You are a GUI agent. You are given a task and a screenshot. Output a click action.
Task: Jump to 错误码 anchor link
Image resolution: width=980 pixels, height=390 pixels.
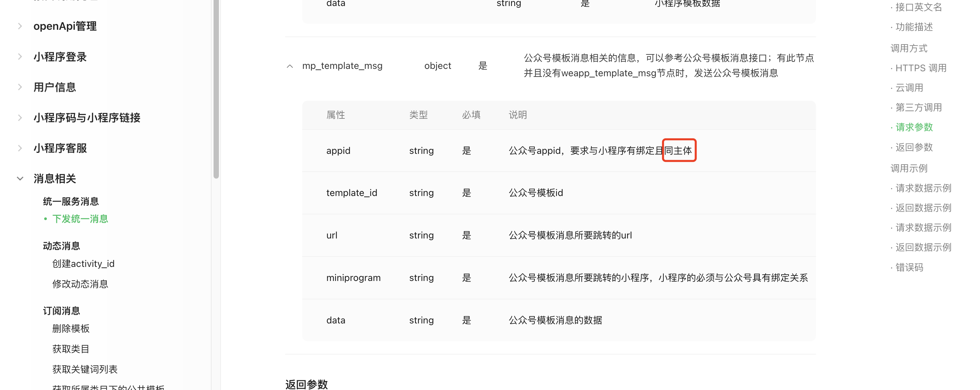pos(909,267)
